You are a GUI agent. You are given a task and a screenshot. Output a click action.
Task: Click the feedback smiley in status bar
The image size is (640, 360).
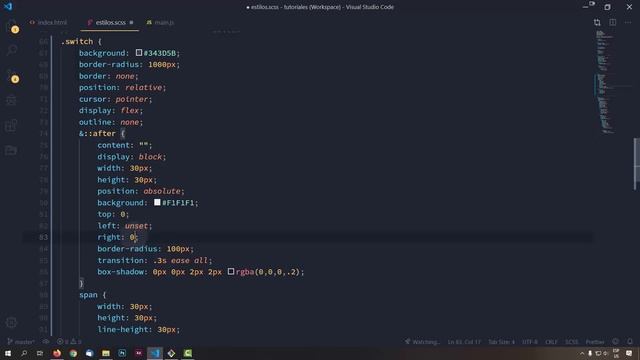point(616,342)
